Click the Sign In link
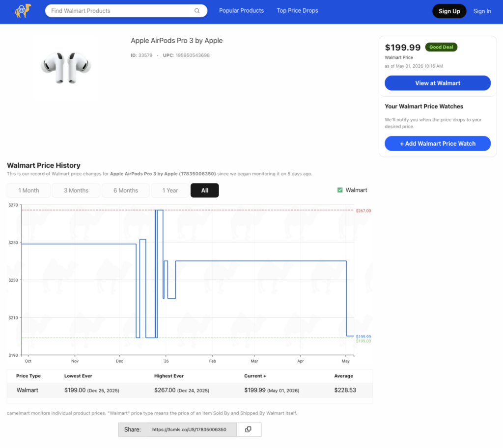Viewport: 503px width, 448px height. (482, 11)
